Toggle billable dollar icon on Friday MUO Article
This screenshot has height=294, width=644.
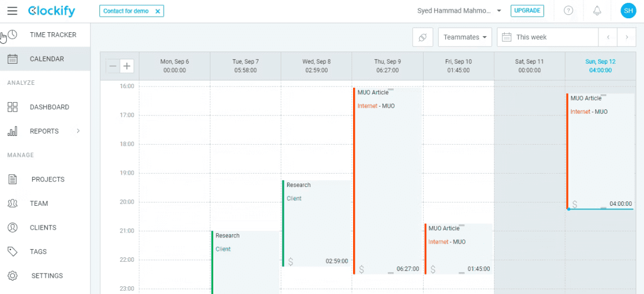(433, 270)
